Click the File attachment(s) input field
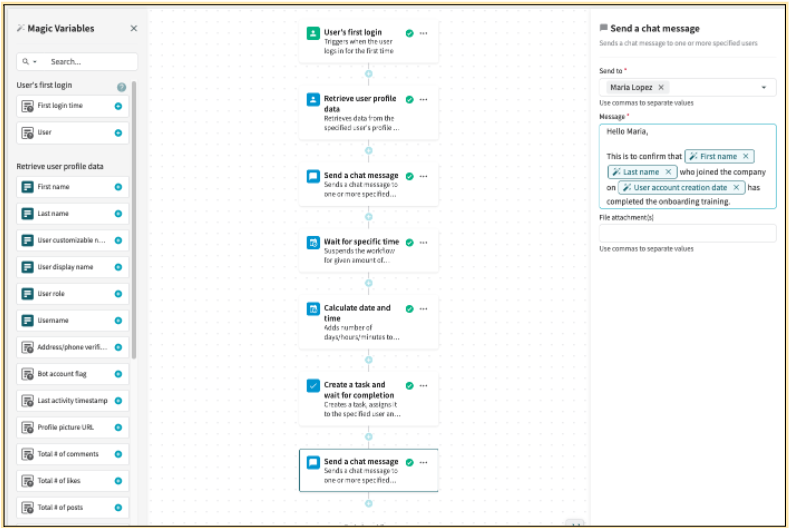Viewport: 790px width, 528px height. pos(687,233)
